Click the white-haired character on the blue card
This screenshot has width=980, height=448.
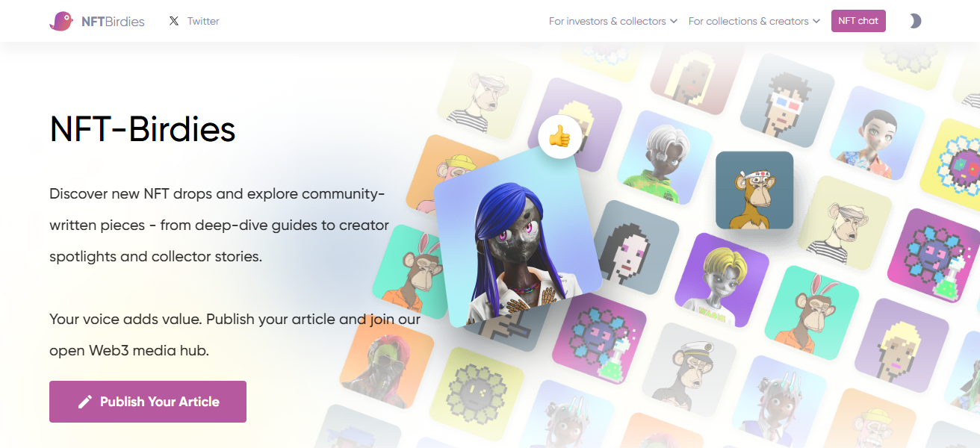click(x=663, y=158)
